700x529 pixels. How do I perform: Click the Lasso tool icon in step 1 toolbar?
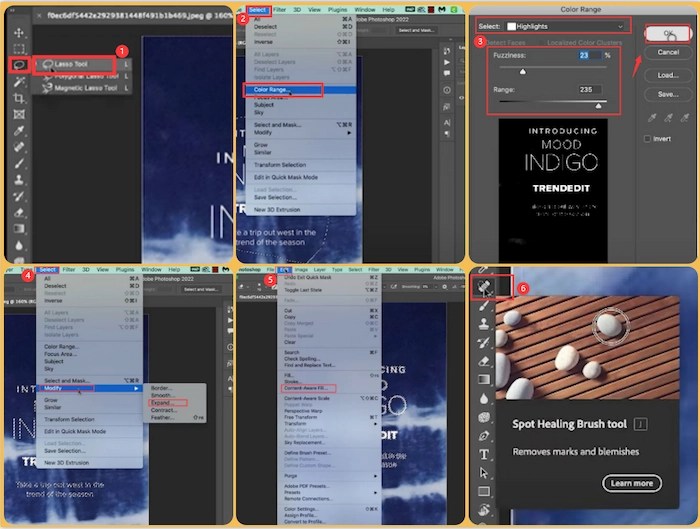click(19, 65)
